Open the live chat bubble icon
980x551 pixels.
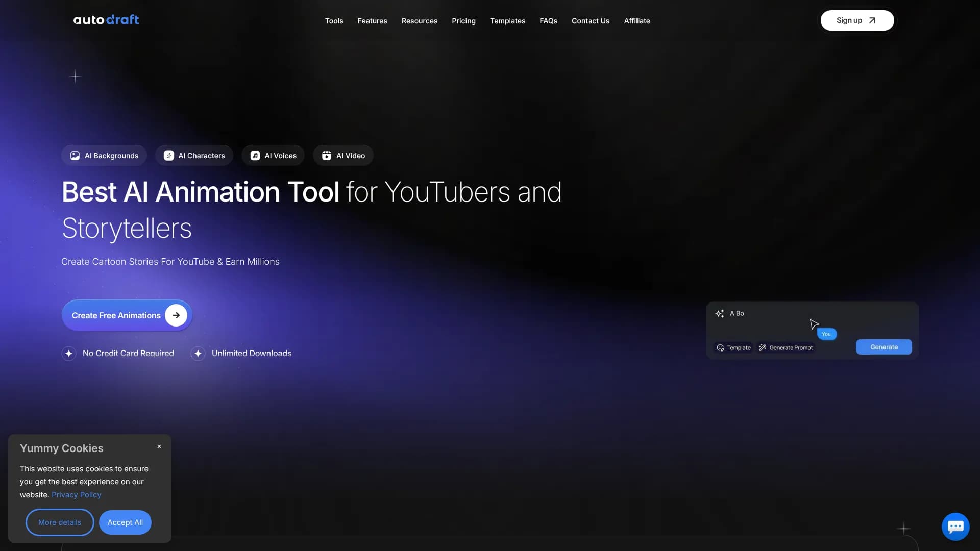tap(955, 527)
